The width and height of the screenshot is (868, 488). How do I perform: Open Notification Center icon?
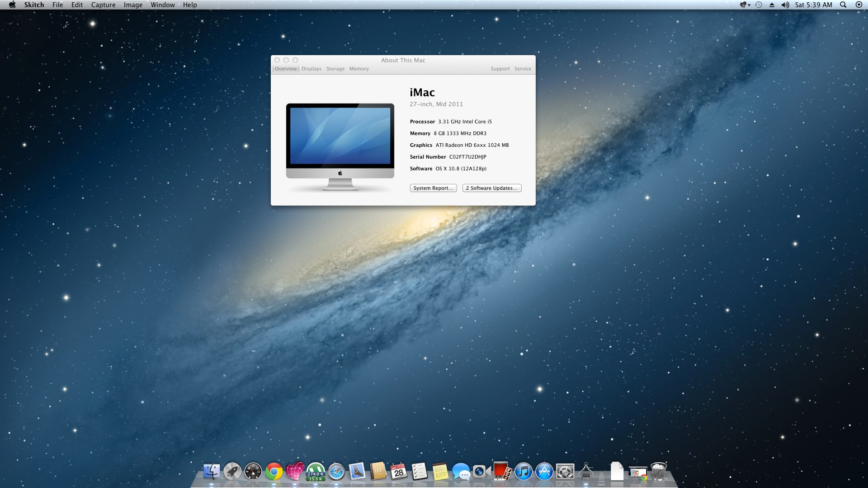pyautogui.click(x=859, y=5)
